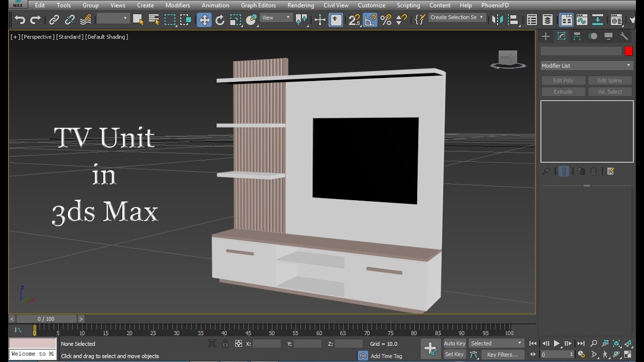Click the Redo arrow icon
The image size is (644, 362).
35,20
